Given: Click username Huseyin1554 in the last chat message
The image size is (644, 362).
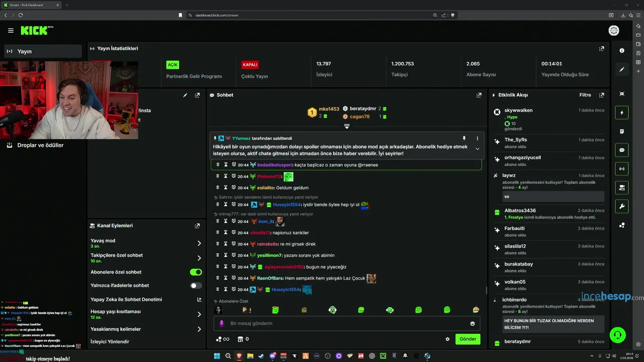Looking at the screenshot, I should click(x=286, y=290).
